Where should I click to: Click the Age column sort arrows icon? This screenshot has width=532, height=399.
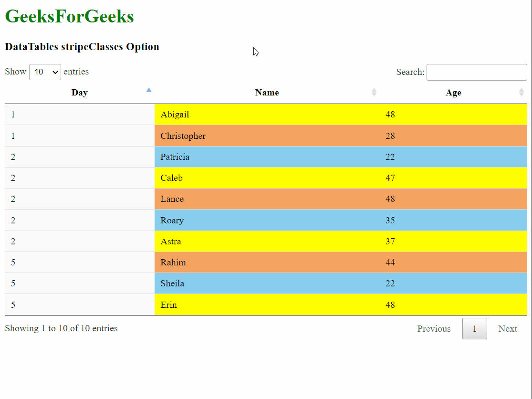pyautogui.click(x=522, y=92)
